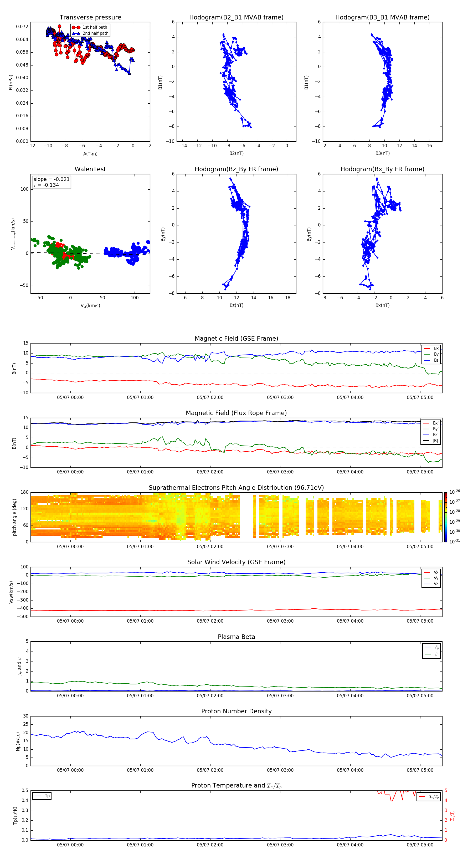The width and height of the screenshot is (473, 868).
Task: Click '05/07 05:00' tick under density plot
Action: point(420,770)
